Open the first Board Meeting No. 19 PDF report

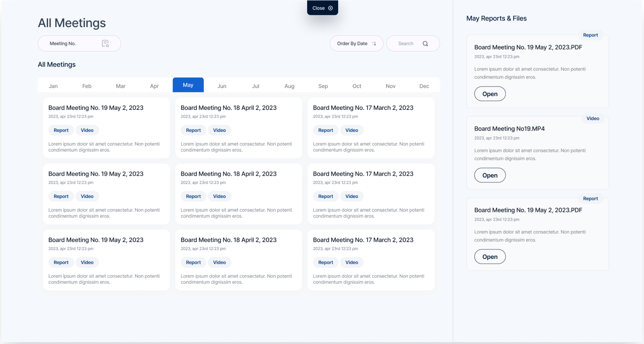490,94
